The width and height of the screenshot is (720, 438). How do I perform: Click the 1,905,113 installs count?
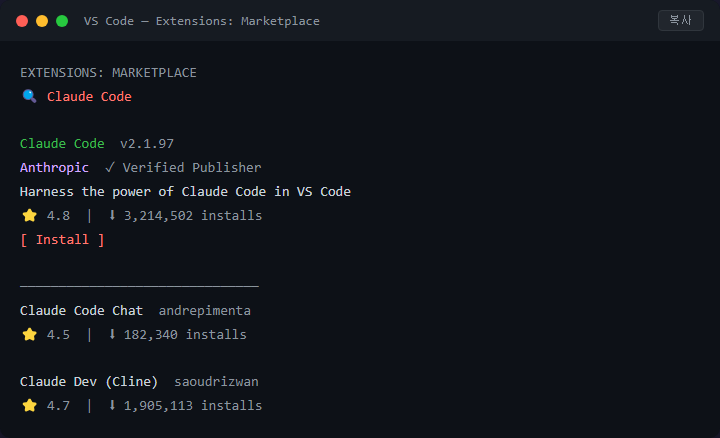(x=193, y=405)
